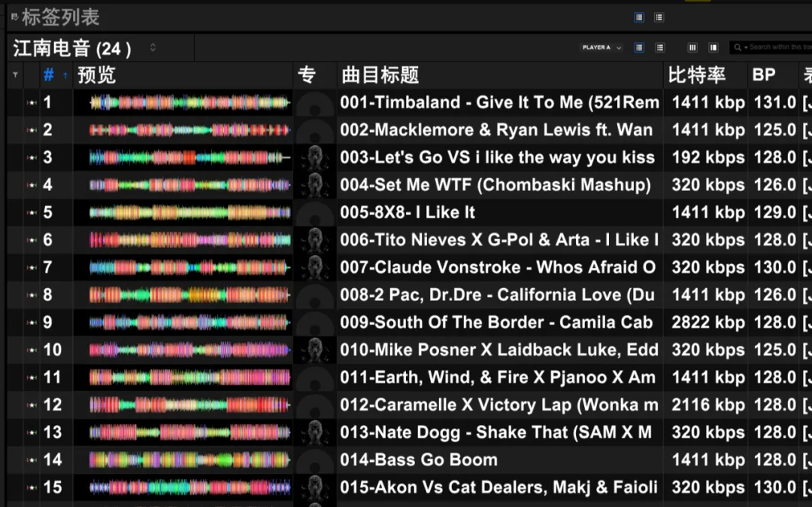Click the track filter funnel icon
Viewport: 812px width, 507px height.
16,75
